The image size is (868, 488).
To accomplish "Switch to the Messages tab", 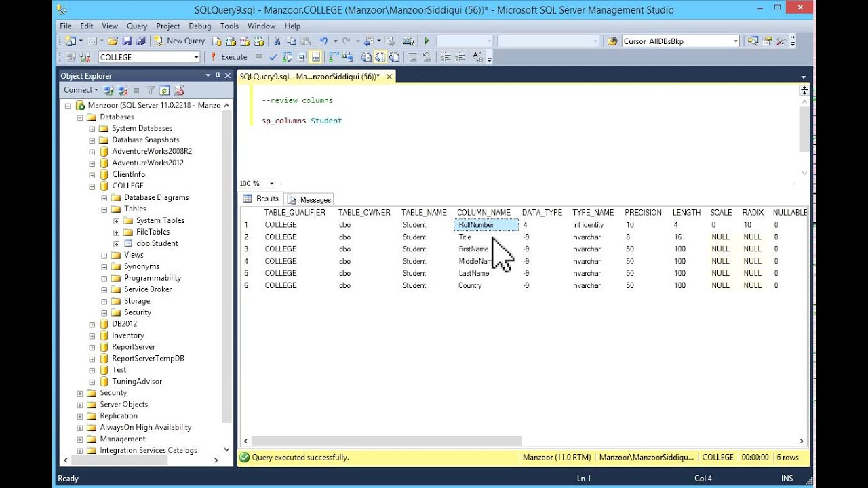I will 310,199.
